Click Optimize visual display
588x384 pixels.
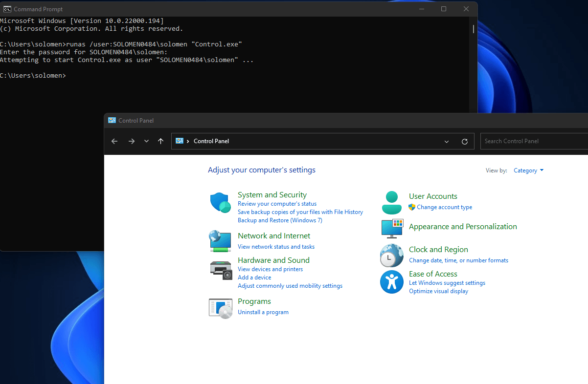point(438,291)
